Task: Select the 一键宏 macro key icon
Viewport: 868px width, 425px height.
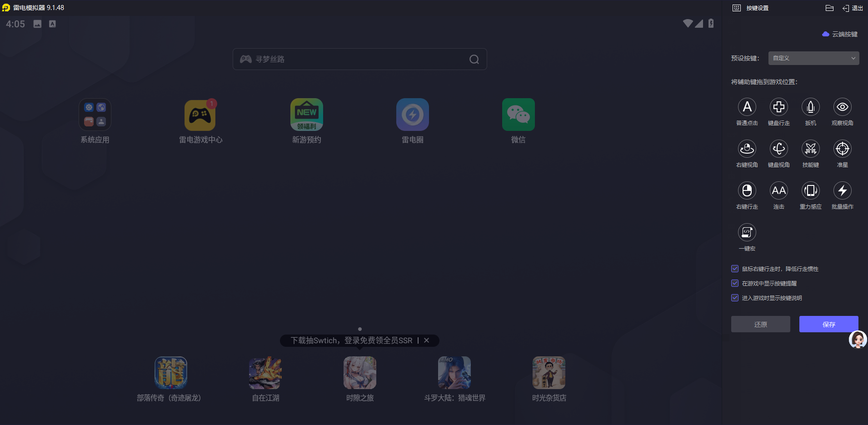Action: coord(747,233)
